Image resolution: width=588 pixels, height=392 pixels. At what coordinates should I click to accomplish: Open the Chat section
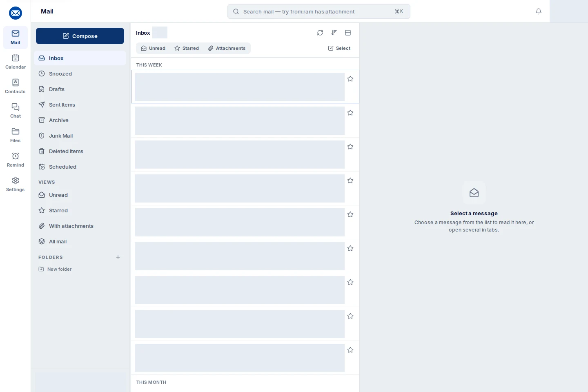coord(16,111)
